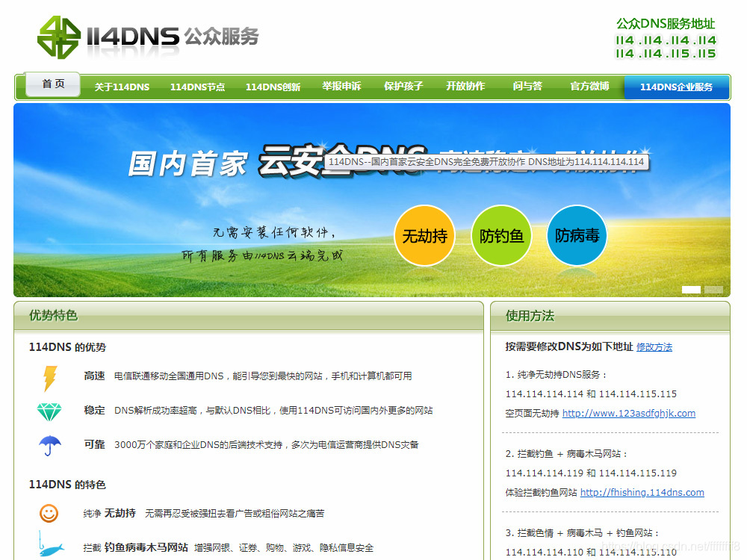Select the second banner slide indicator

tap(713, 290)
